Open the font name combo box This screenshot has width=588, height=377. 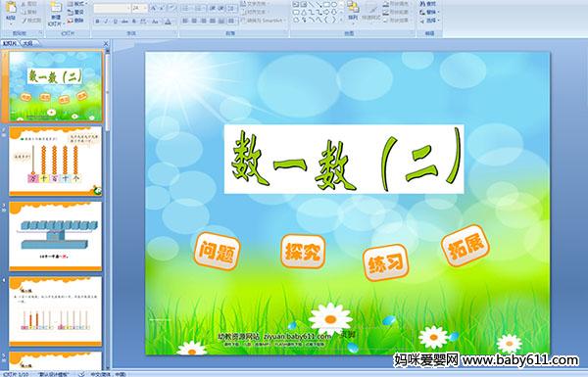click(112, 8)
